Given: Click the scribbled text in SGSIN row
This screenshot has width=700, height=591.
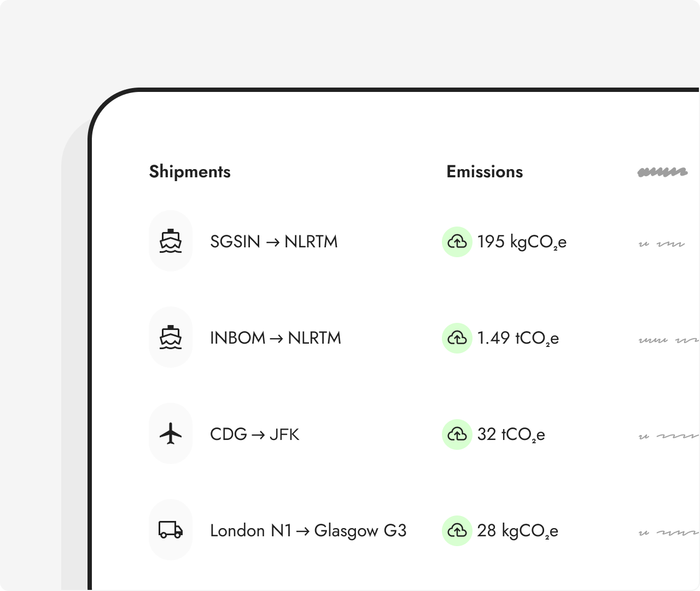Looking at the screenshot, I should (x=662, y=244).
